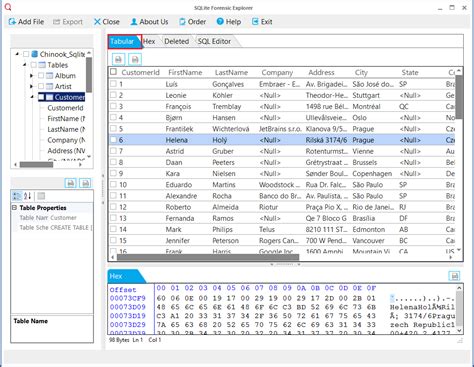Click SQLite Forensic Explorer app logo

tap(8, 7)
